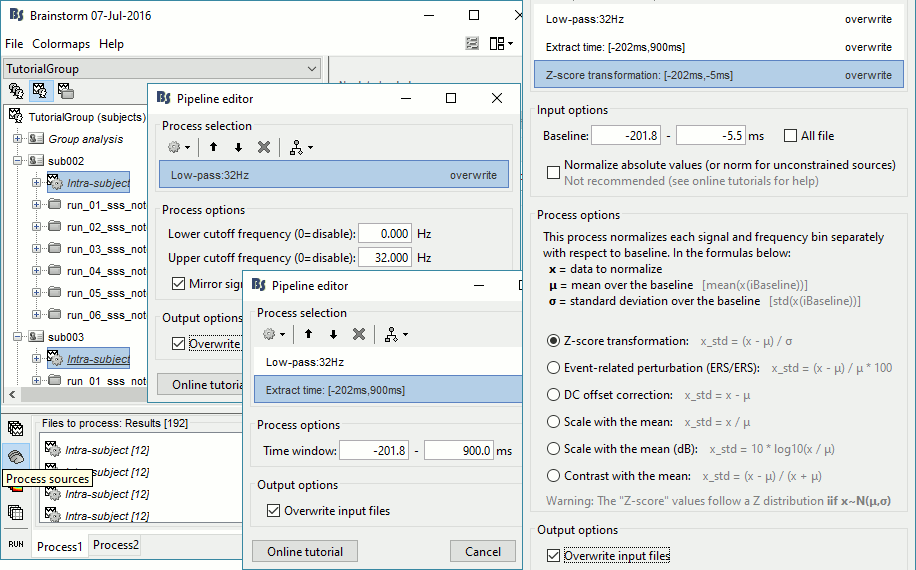Select Scale with the mean (dB) option
This screenshot has height=570, width=916.
click(x=553, y=449)
